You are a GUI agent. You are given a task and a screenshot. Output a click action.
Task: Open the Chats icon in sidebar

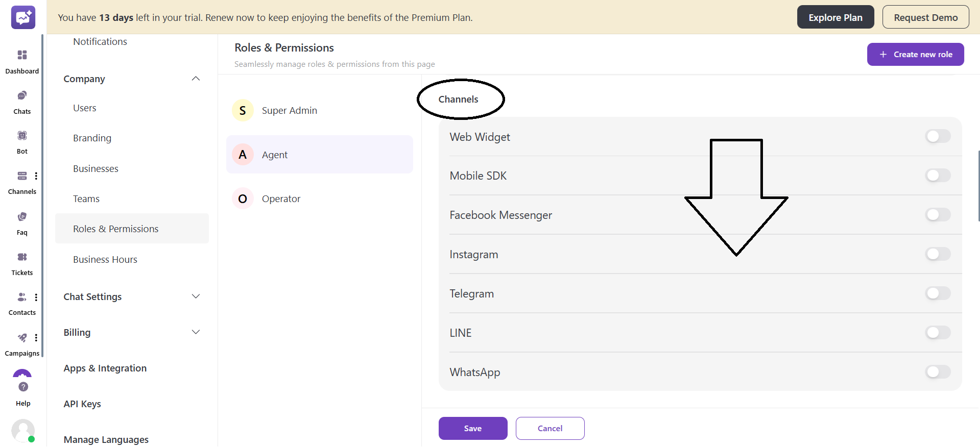pyautogui.click(x=22, y=95)
